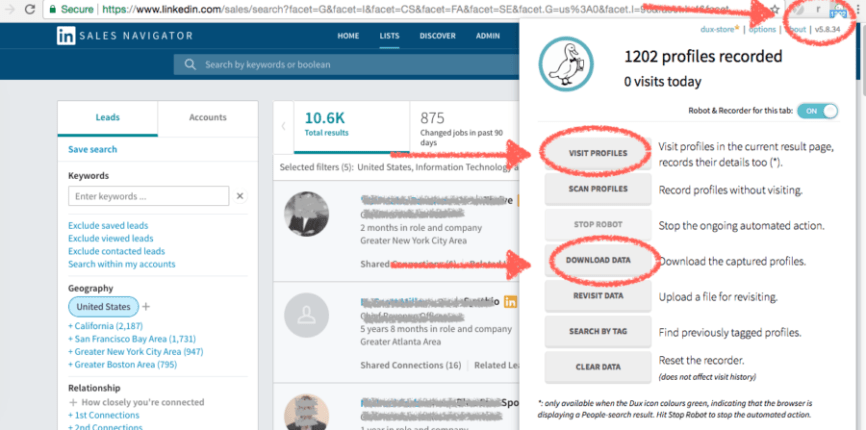Image resolution: width=866 pixels, height=430 pixels.
Task: Click the search magnifier icon
Action: (x=190, y=65)
